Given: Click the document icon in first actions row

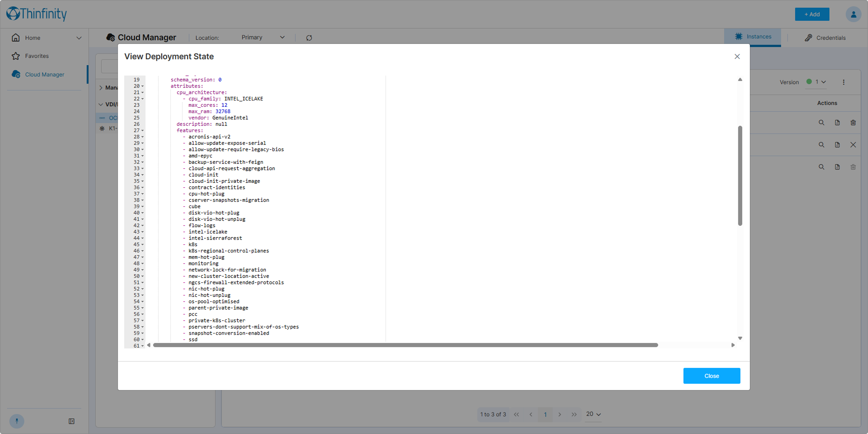Looking at the screenshot, I should (x=837, y=123).
